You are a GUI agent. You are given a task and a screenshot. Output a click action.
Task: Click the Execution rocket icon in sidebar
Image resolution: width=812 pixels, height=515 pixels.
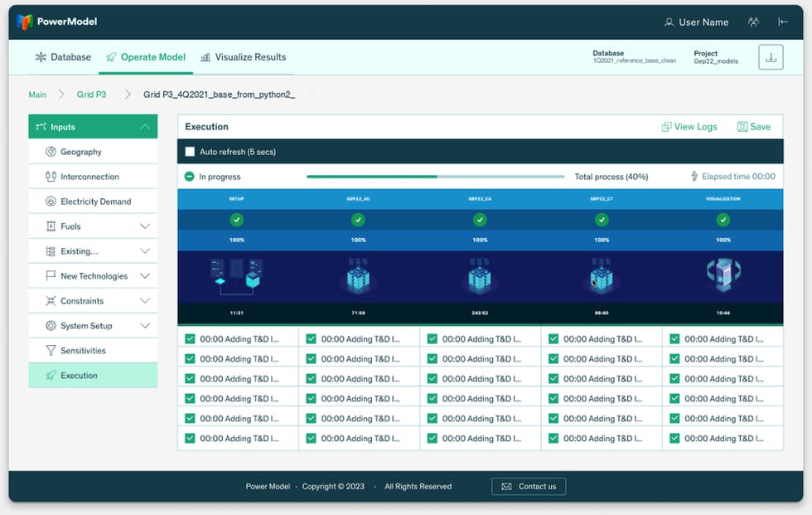(x=51, y=376)
